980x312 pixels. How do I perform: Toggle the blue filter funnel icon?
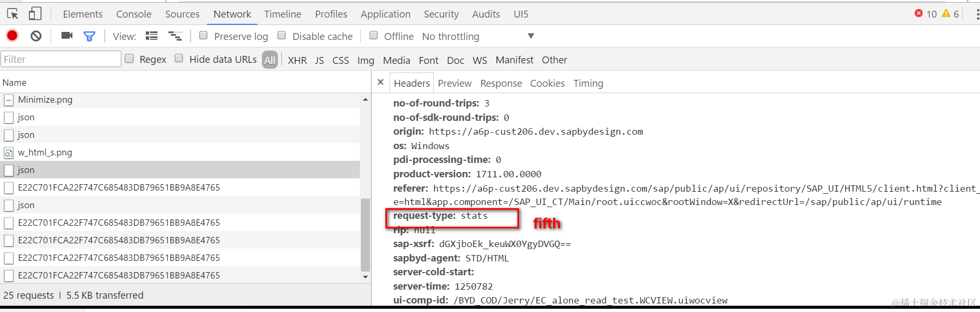click(89, 36)
